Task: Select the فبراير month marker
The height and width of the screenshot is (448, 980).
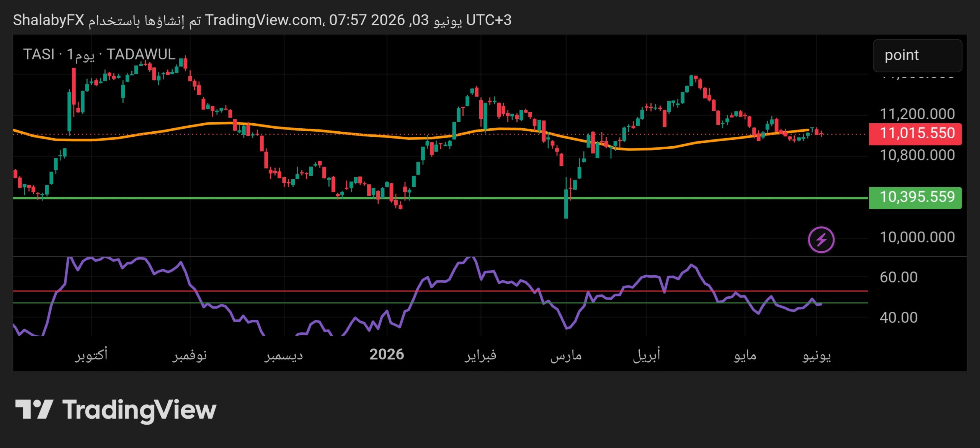Action: coord(480,355)
